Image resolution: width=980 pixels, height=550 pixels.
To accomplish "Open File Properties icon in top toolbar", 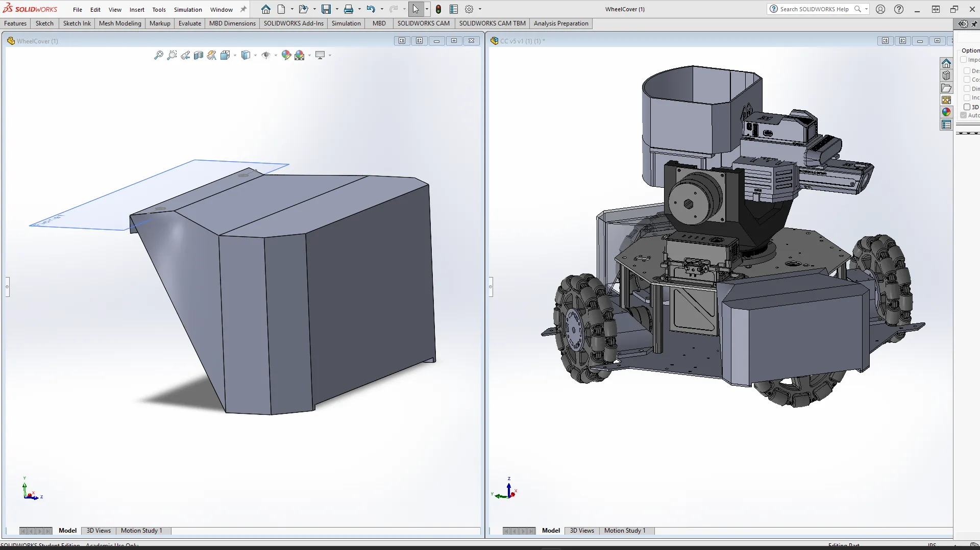I will point(454,9).
